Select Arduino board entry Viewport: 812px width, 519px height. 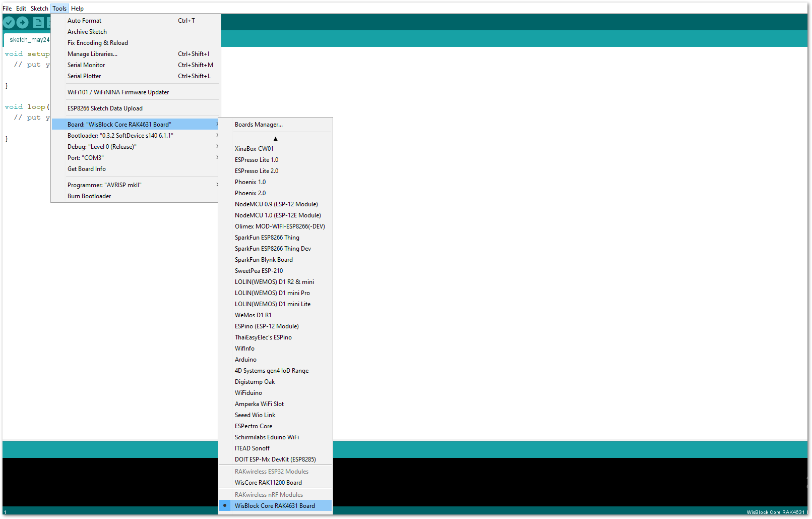(x=275, y=360)
